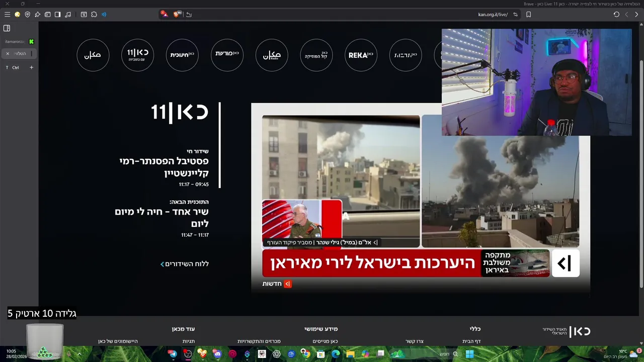Click the wallet icon in toolbar
644x362 pixels.
[x=47, y=15]
